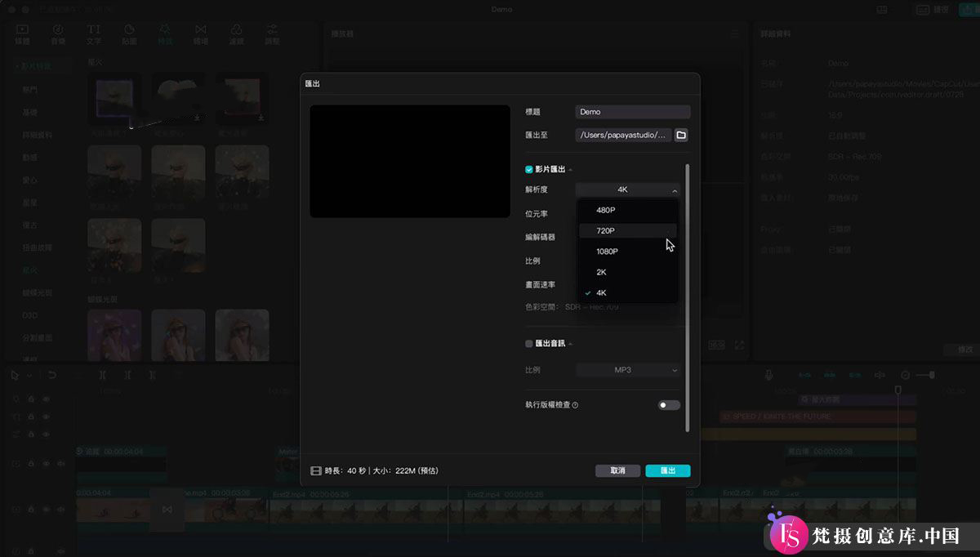This screenshot has width=980, height=557.
Task: Select the D3D effect category
Action: pos(30,315)
